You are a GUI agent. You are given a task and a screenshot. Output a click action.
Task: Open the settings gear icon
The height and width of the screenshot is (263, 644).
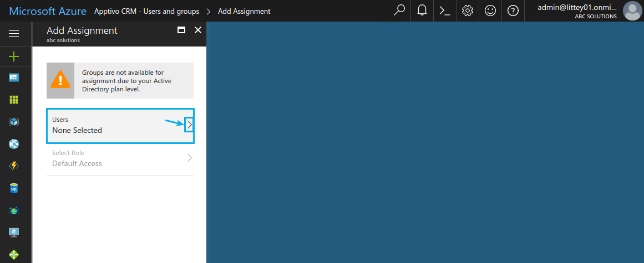coord(468,11)
